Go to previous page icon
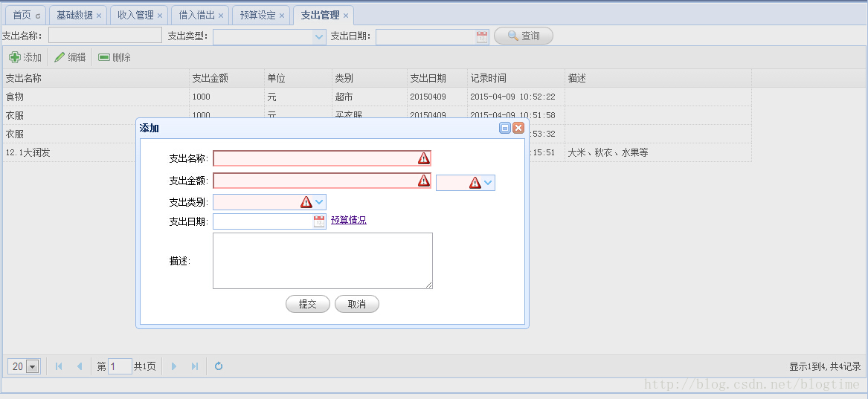 pos(79,366)
